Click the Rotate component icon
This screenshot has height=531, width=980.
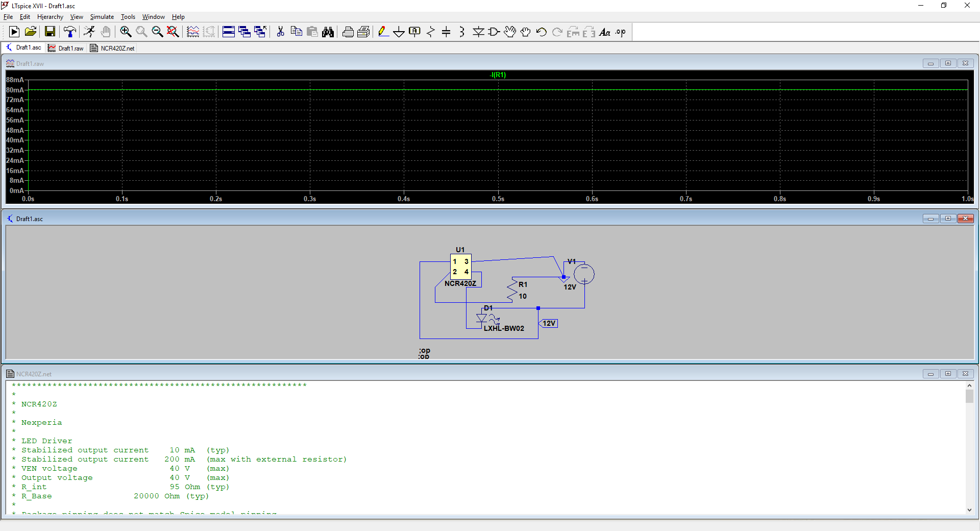(x=573, y=32)
